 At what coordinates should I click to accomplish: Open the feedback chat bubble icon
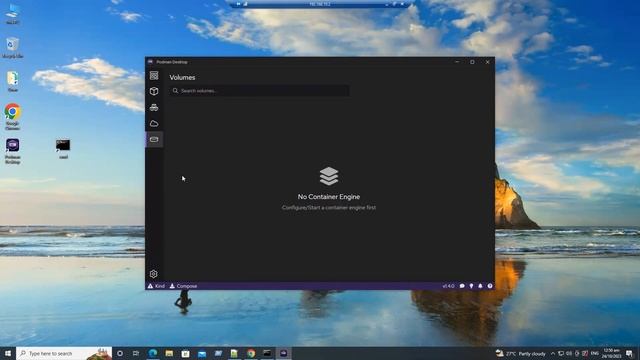[x=462, y=286]
